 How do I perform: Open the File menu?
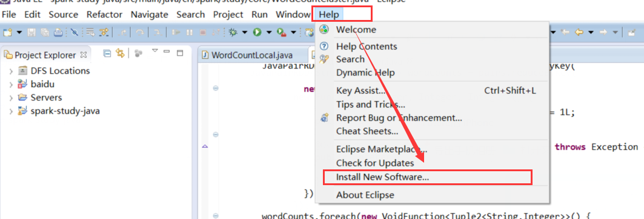[9, 15]
